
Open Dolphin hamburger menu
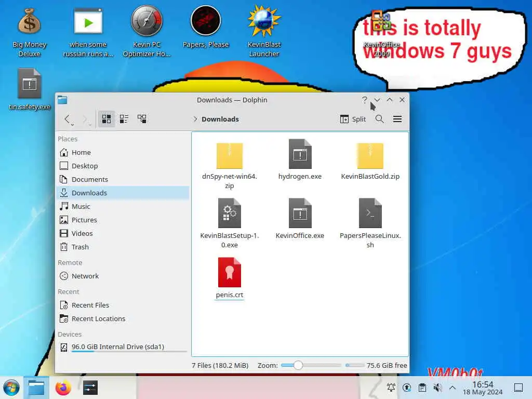(397, 119)
